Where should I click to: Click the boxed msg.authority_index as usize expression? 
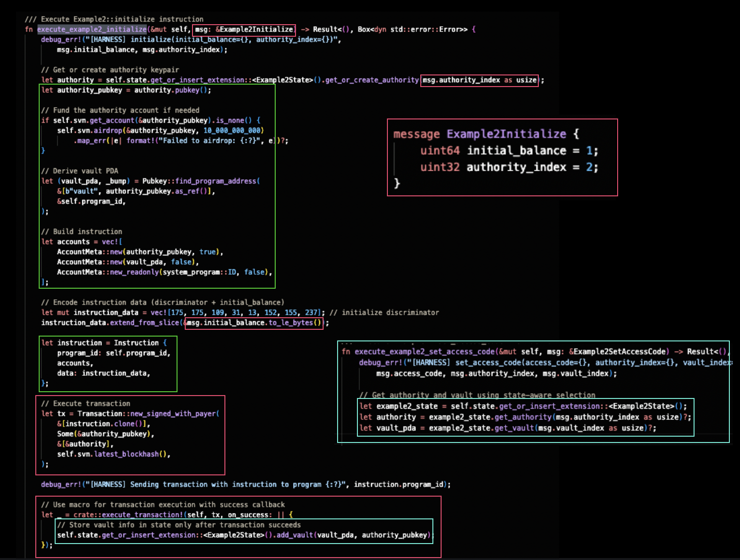click(479, 80)
